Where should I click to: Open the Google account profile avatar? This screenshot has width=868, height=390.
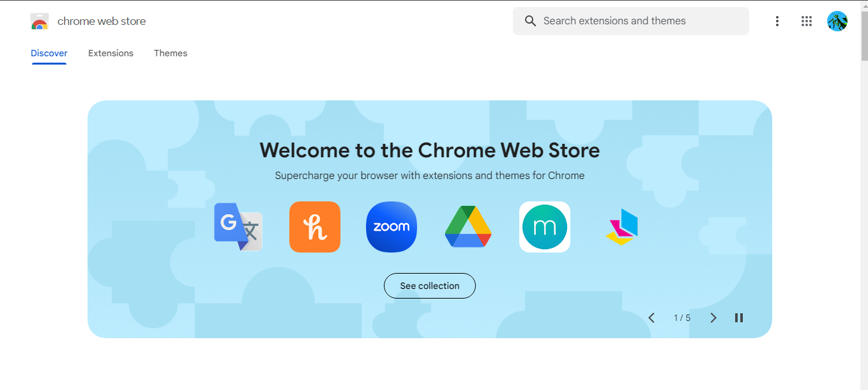click(x=837, y=21)
